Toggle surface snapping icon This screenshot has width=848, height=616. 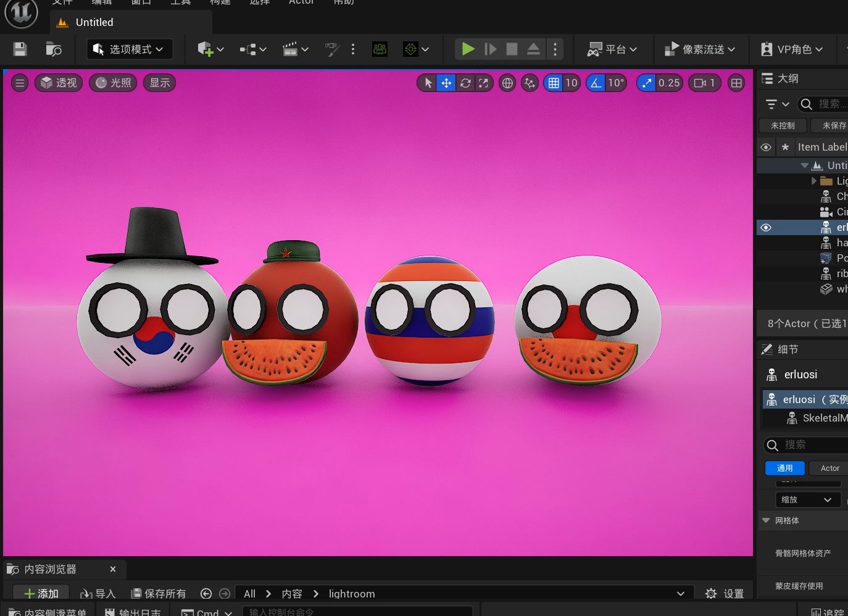click(530, 83)
